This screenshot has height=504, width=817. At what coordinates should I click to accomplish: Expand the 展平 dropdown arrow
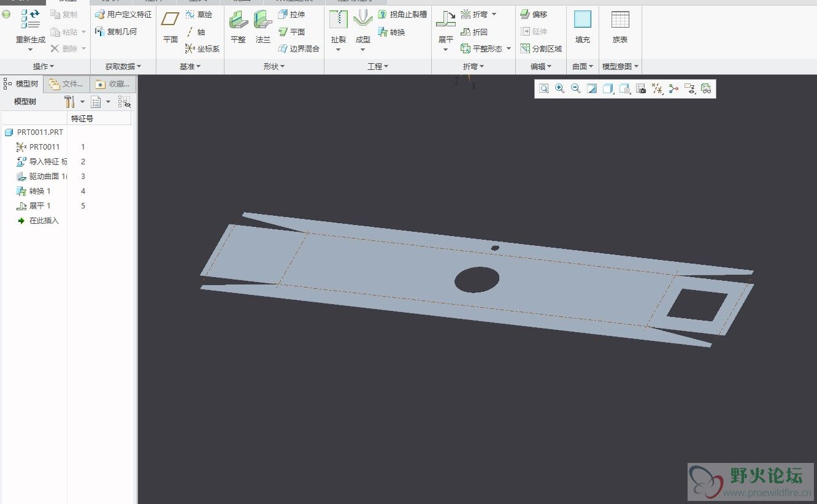(x=446, y=50)
